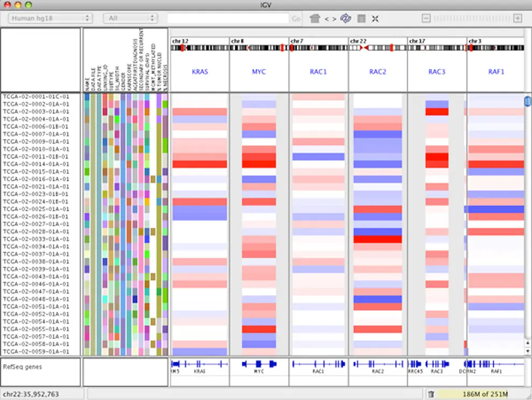Go forward with the right arrow icon
532x400 pixels.
pyautogui.click(x=334, y=19)
